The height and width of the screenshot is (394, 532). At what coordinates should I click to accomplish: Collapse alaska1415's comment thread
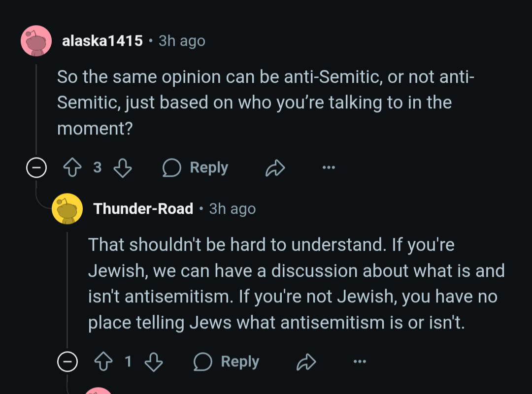(36, 167)
